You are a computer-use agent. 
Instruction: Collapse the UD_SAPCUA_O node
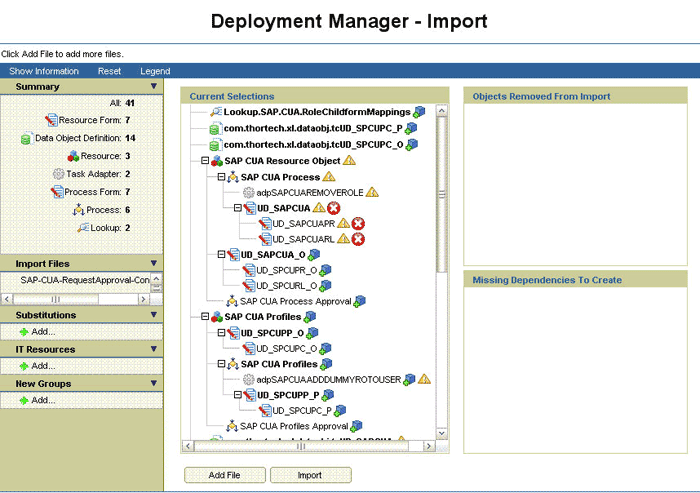tap(221, 254)
